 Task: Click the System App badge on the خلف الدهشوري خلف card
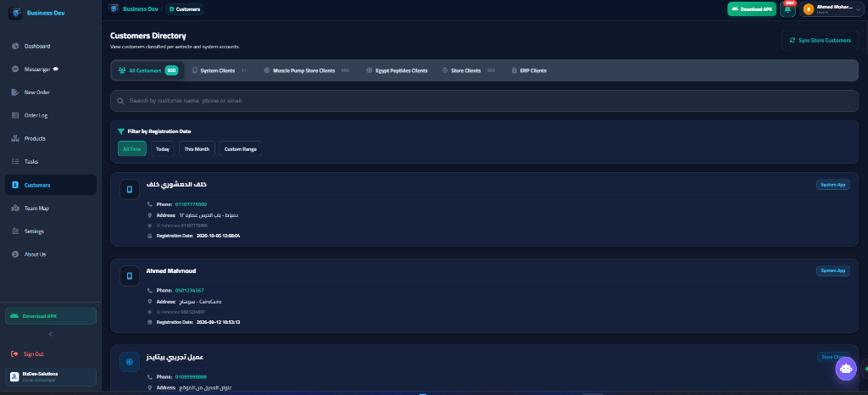(x=833, y=185)
